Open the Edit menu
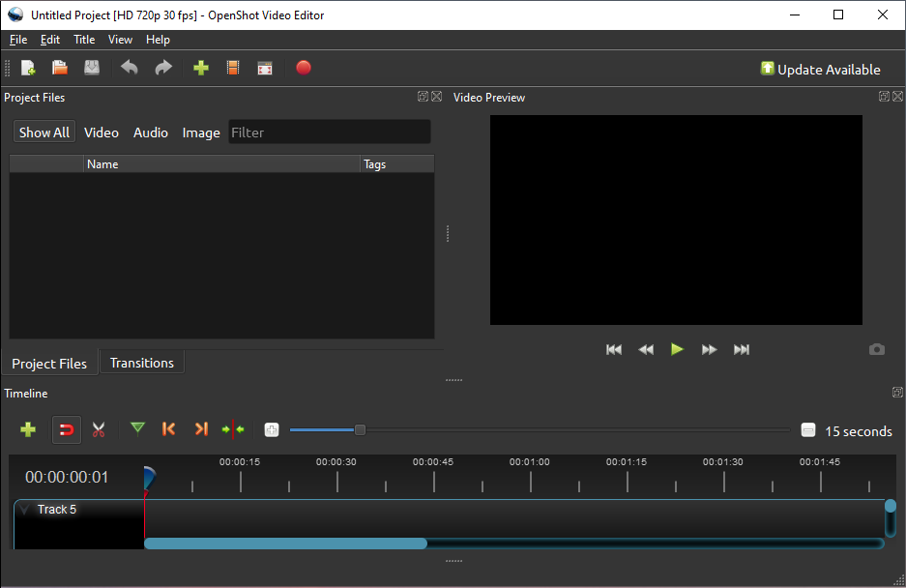Screen dimensions: 906x588 point(50,40)
